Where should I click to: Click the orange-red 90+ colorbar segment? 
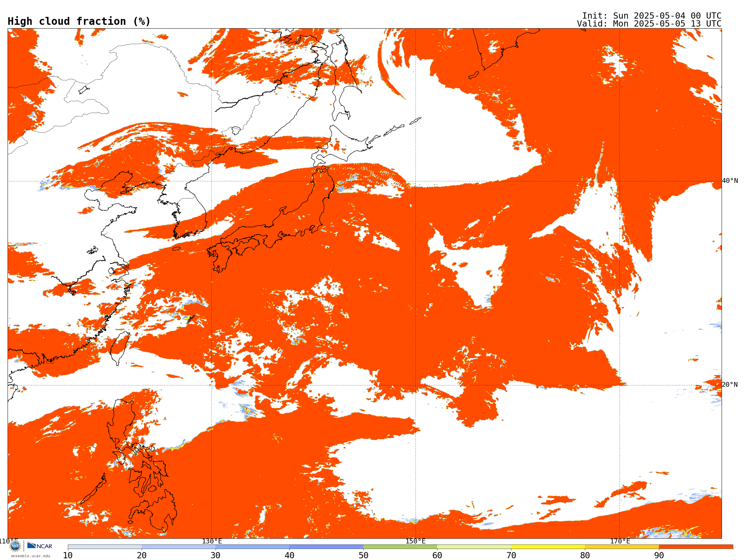[696, 547]
